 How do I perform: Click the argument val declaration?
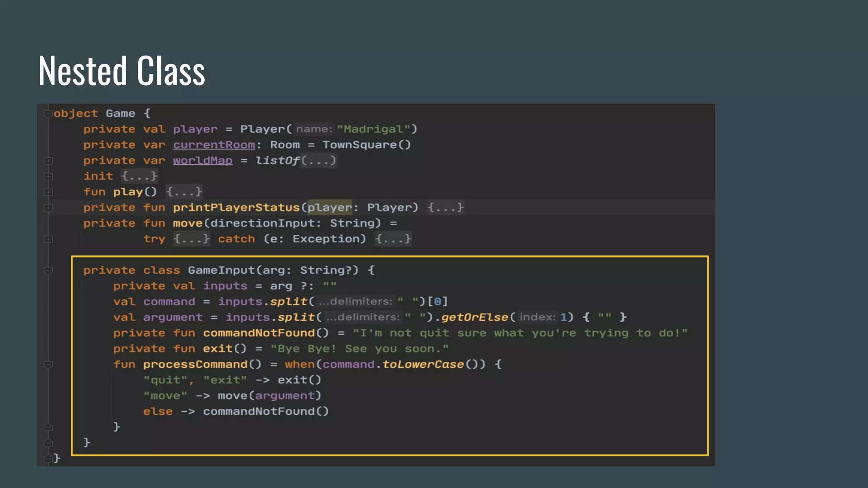click(x=173, y=317)
